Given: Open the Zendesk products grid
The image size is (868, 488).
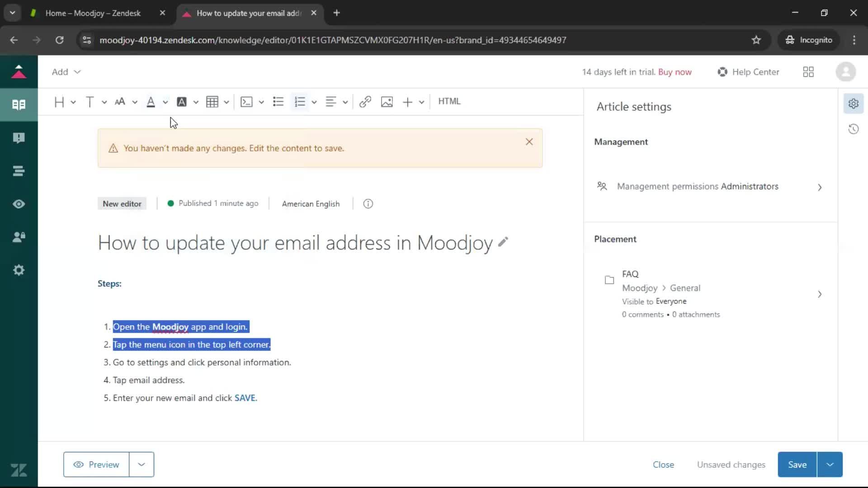Looking at the screenshot, I should (808, 72).
